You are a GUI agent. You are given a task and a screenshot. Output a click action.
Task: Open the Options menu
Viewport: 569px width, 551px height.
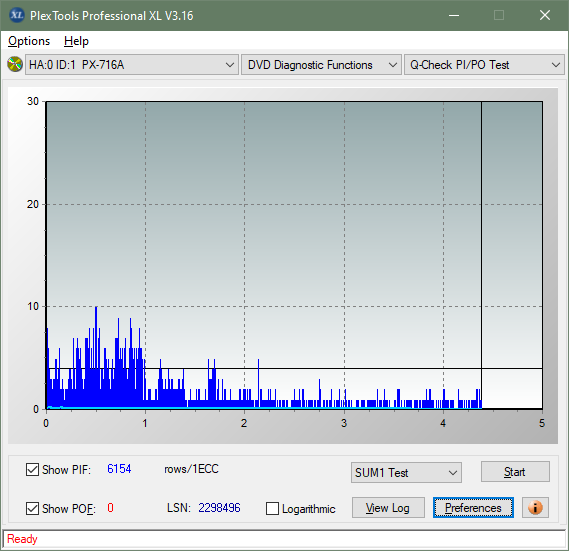click(29, 41)
